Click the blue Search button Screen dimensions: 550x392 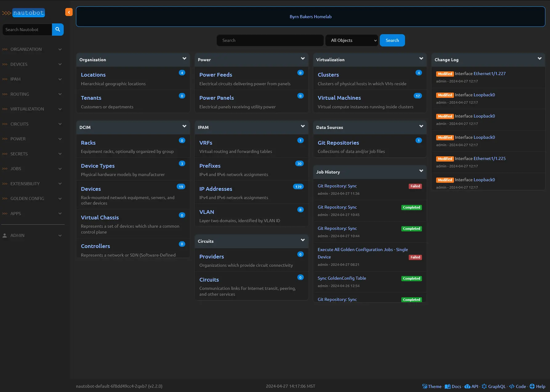pyautogui.click(x=392, y=40)
